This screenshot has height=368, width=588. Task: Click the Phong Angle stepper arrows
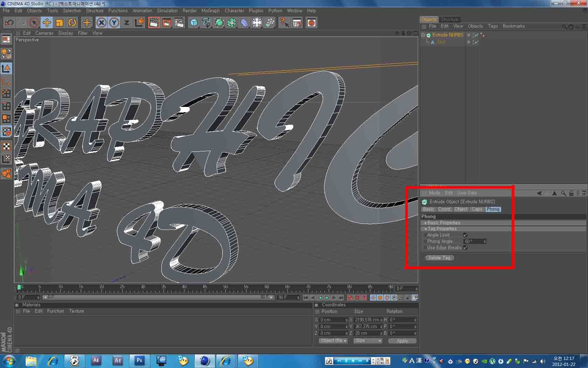[x=485, y=241]
